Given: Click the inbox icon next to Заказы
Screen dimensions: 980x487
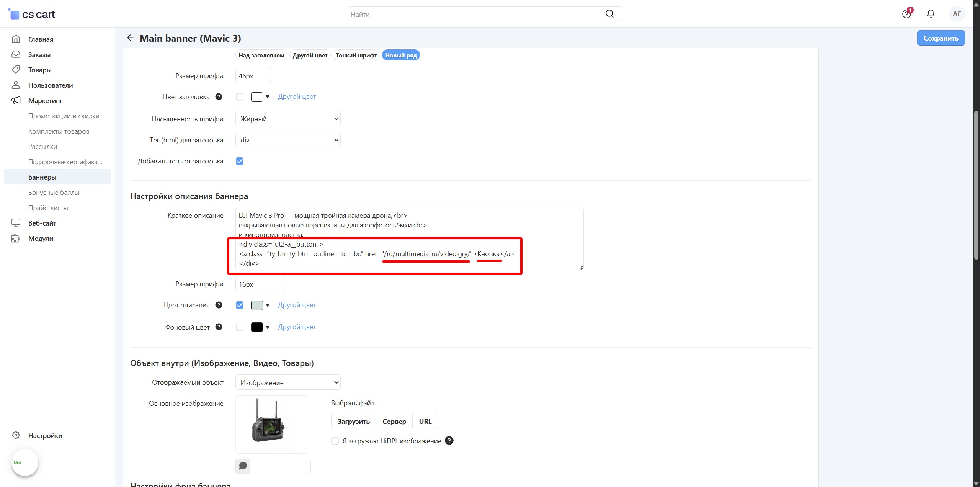Looking at the screenshot, I should [x=16, y=54].
